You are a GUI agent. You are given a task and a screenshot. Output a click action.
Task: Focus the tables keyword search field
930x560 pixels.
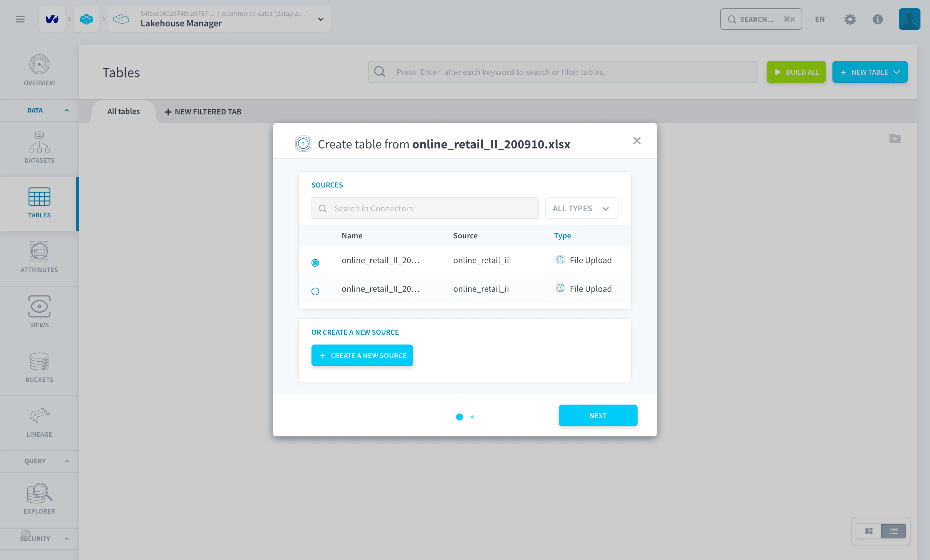tap(563, 72)
